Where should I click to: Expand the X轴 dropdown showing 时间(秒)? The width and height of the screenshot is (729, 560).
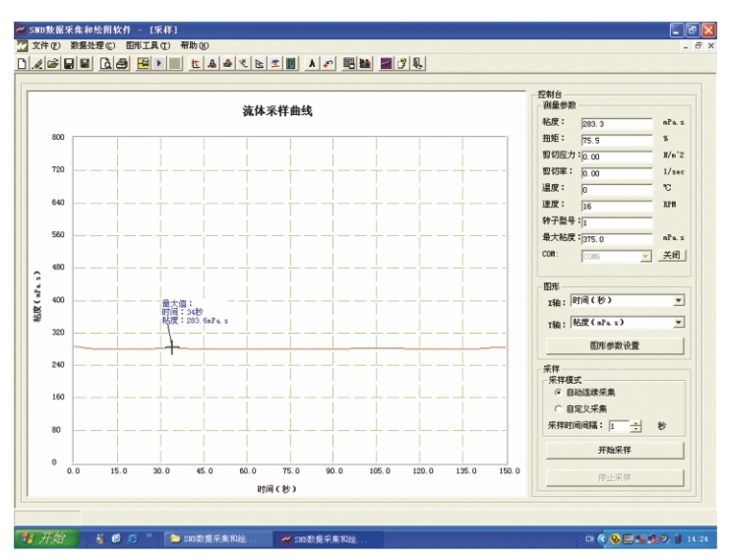678,301
